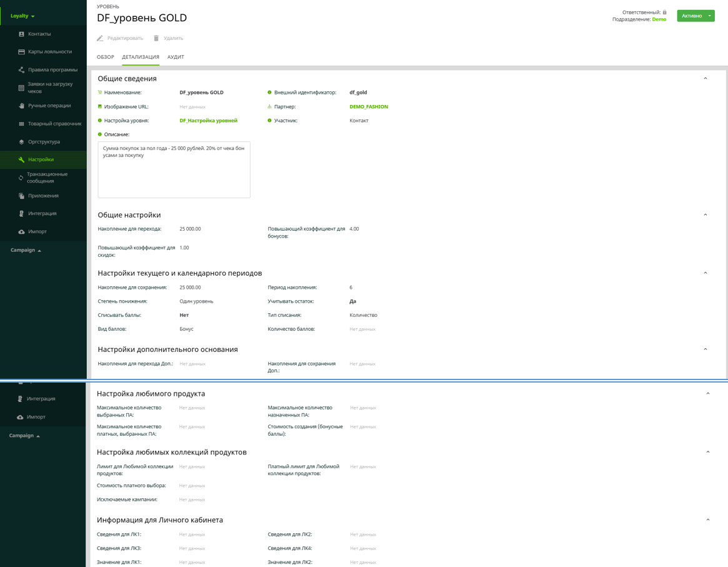
Task: Collapse Настройка любимого продукта section
Action: click(708, 394)
